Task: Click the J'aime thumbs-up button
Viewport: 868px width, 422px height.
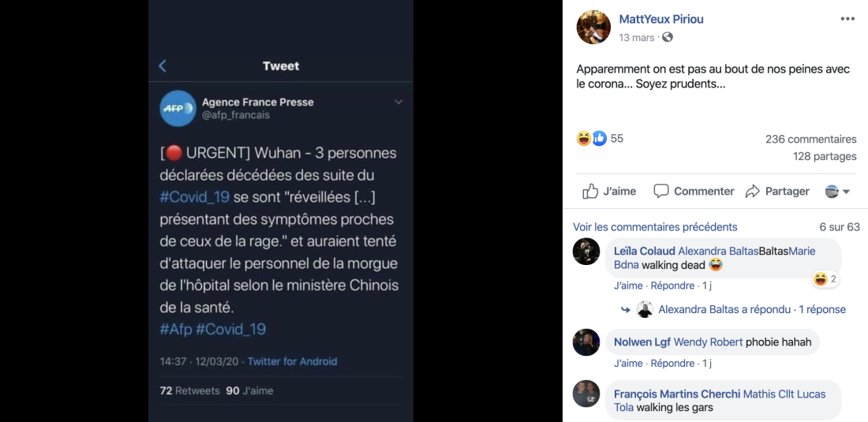Action: (x=609, y=192)
